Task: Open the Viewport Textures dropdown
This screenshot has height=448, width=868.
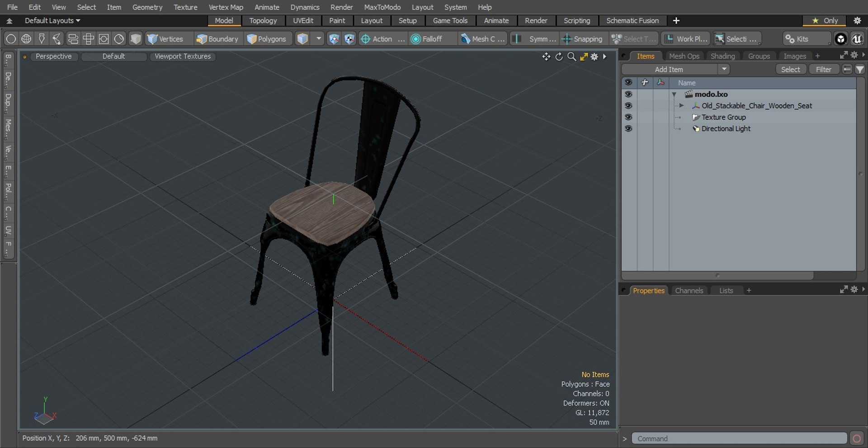Action: 183,57
